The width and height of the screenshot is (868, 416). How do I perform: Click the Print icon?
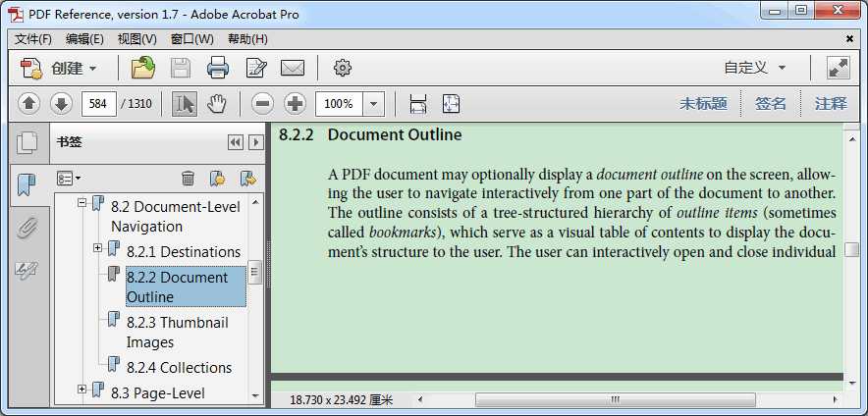tap(218, 68)
